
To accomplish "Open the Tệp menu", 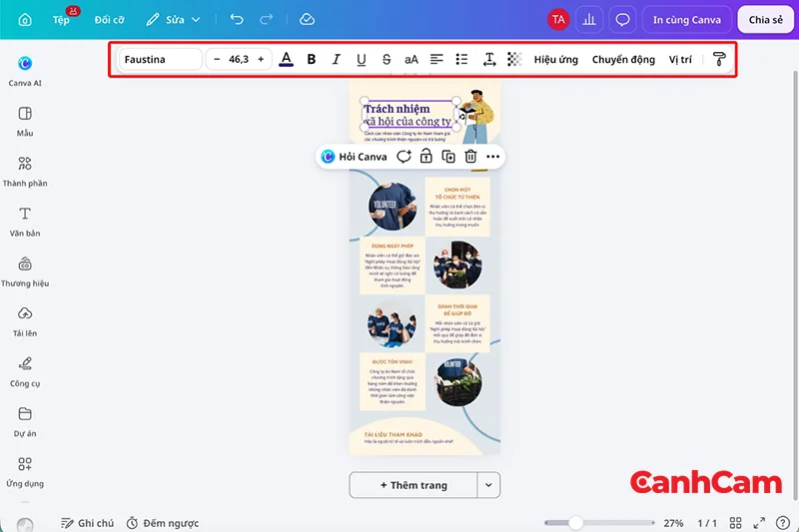I will click(61, 20).
